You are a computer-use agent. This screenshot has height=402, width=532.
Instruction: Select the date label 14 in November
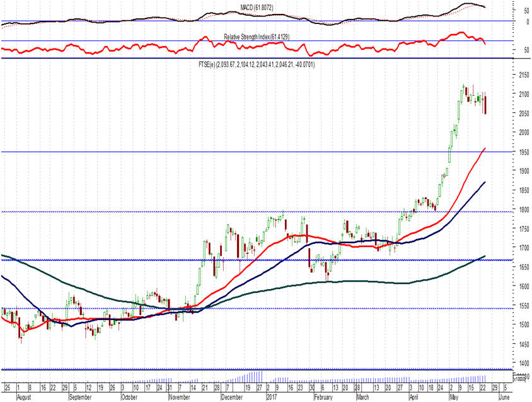click(x=193, y=388)
